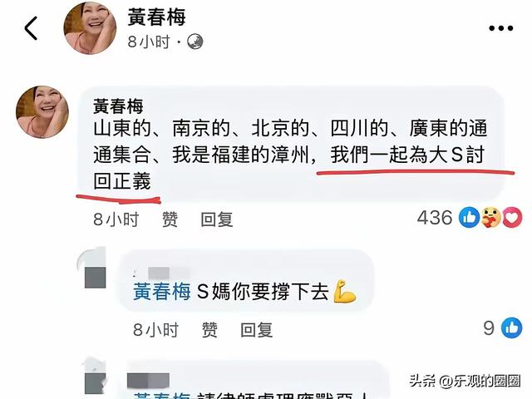Open the three-dot more options menu
Image resolution: width=532 pixels, height=399 pixels.
click(500, 28)
